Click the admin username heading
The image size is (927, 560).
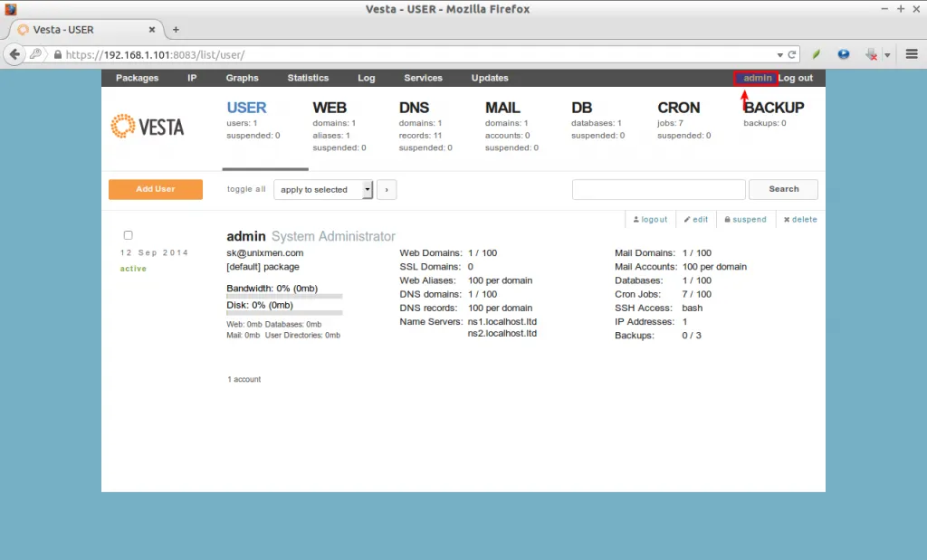click(246, 236)
